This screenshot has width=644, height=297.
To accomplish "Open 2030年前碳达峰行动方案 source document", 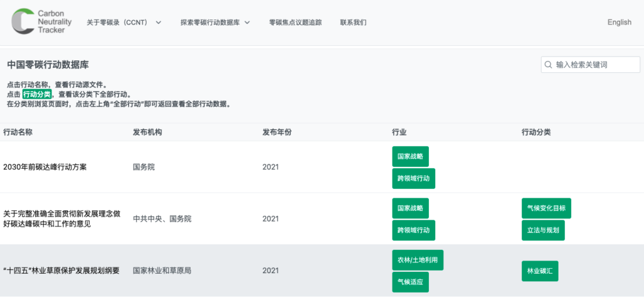I will point(45,167).
